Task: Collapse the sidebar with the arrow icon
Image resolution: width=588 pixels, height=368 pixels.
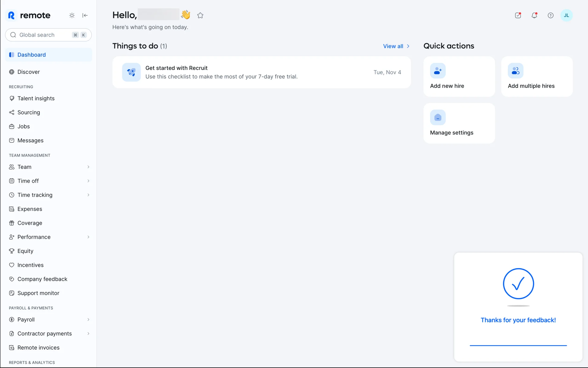Action: point(85,15)
